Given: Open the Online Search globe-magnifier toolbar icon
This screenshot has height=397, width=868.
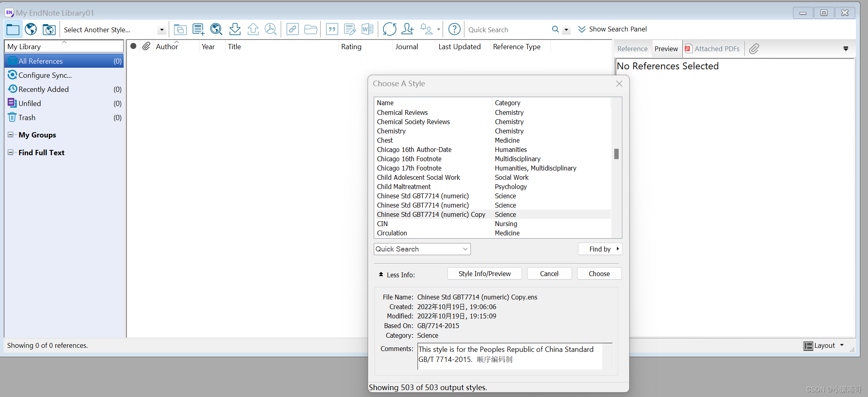Looking at the screenshot, I should (x=216, y=29).
